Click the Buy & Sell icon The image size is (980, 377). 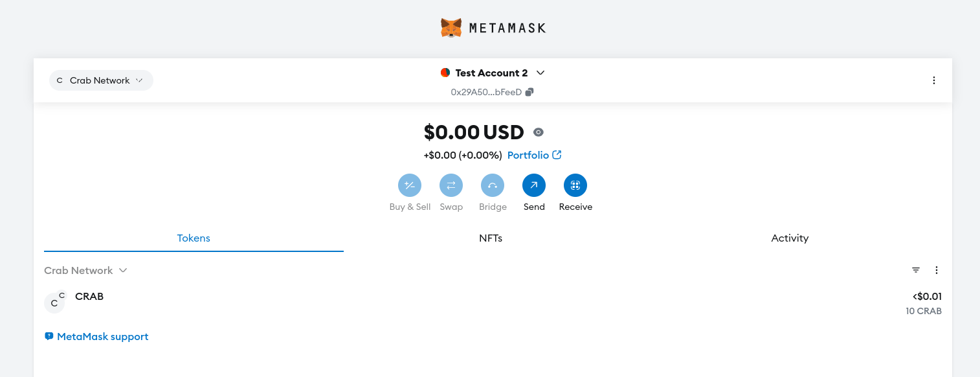click(x=410, y=186)
